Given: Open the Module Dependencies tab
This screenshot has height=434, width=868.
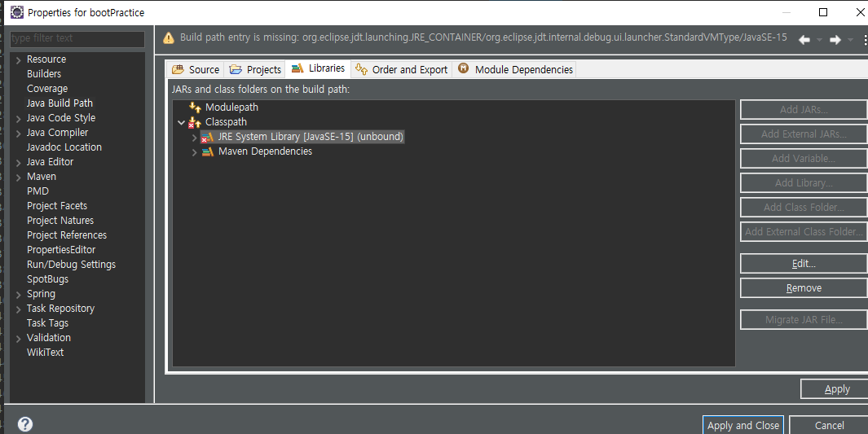Looking at the screenshot, I should coord(515,69).
